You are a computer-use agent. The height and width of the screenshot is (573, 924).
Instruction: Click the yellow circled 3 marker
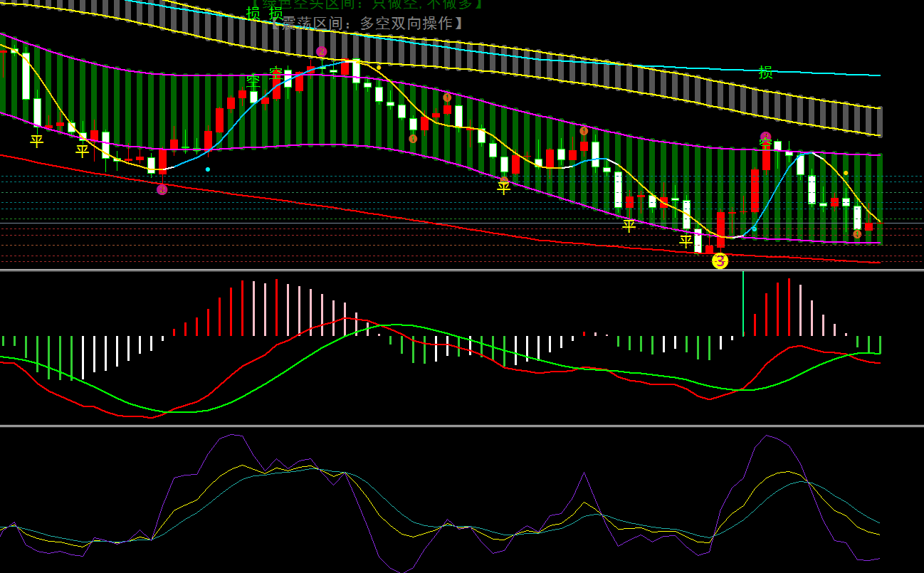(x=720, y=261)
